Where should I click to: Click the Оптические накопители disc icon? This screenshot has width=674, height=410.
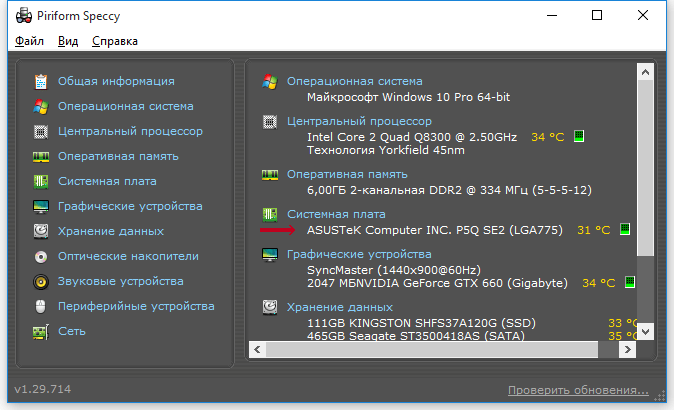tap(41, 256)
